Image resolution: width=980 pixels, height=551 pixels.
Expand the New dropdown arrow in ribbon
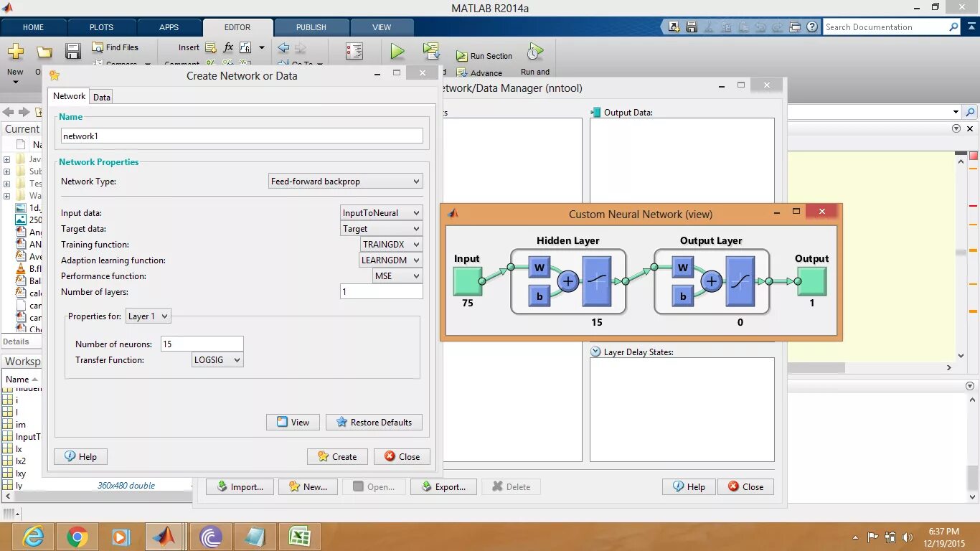coord(15,83)
